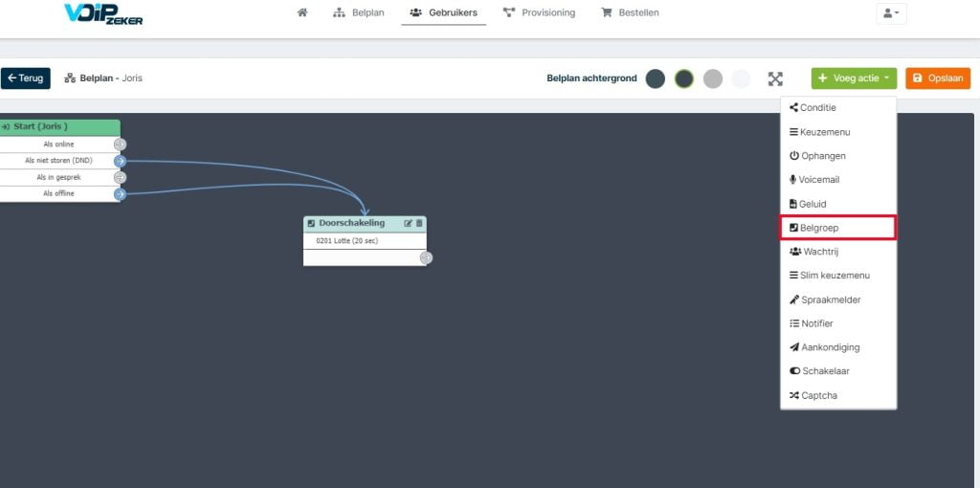Viewport: 980px width, 488px height.
Task: Open the Gebruikers navigation tab
Action: [x=444, y=12]
